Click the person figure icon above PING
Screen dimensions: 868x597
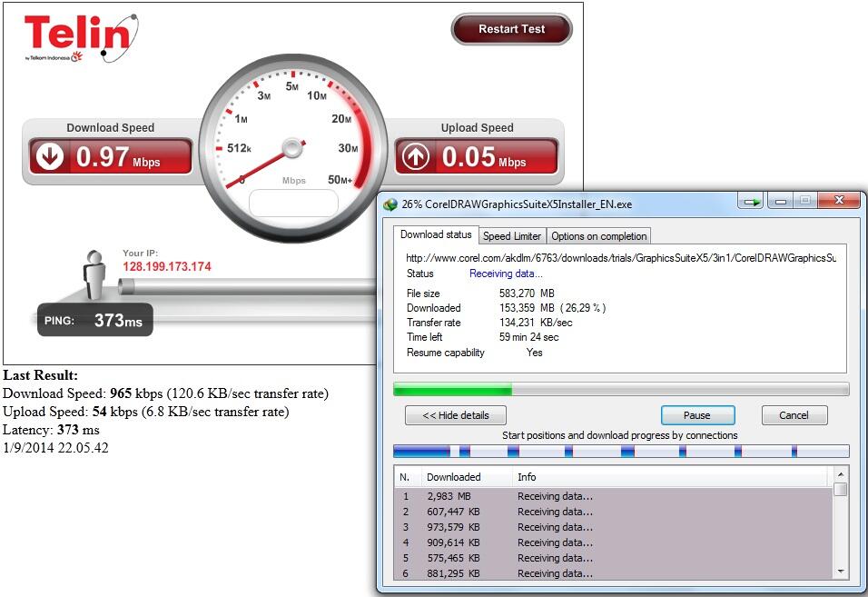(x=94, y=274)
